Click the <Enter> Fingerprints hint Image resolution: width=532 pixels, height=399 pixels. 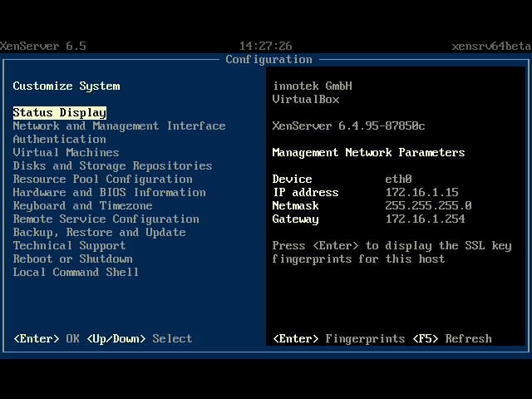tap(338, 339)
